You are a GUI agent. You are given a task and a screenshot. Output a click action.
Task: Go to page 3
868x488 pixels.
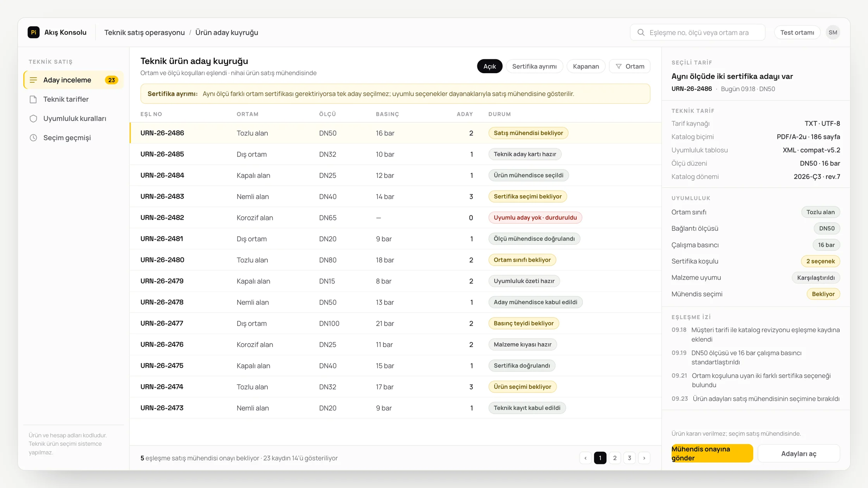(630, 458)
